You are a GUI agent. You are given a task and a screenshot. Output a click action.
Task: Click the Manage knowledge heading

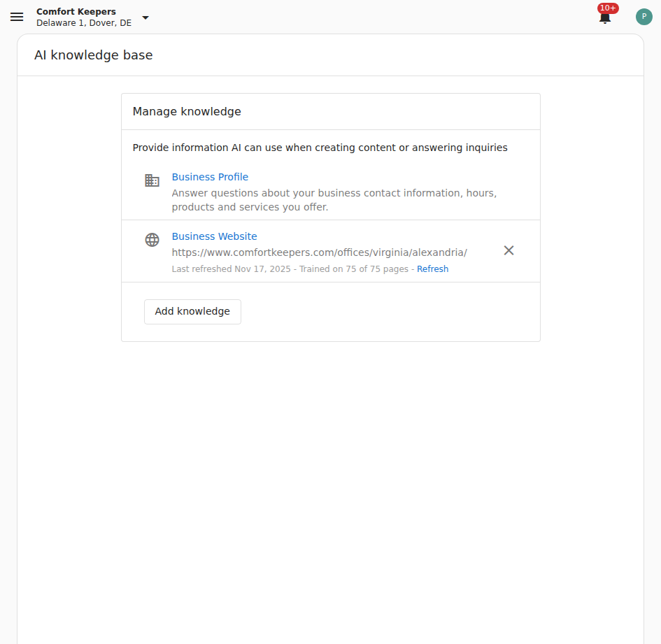(187, 111)
